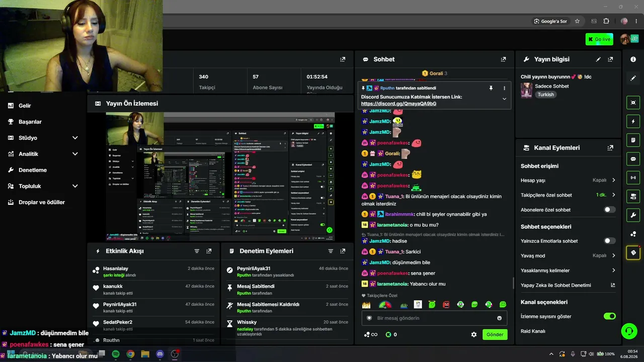Screen dimensions: 644x362
Task: Send the chat message with Gönder
Action: click(495, 334)
